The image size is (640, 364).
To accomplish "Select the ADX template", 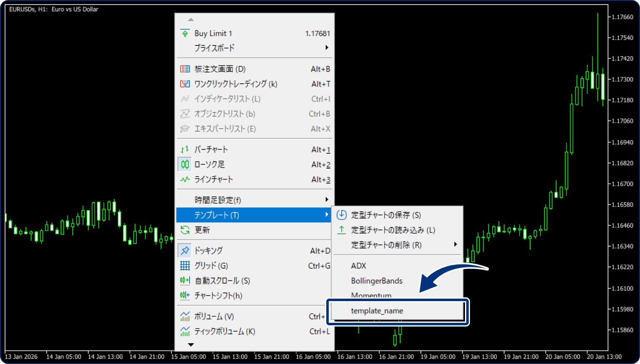I will [x=358, y=266].
